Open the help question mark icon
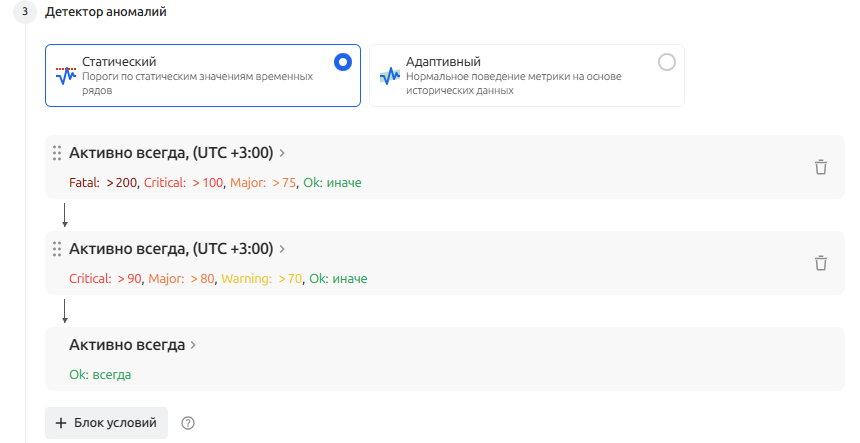 point(188,423)
